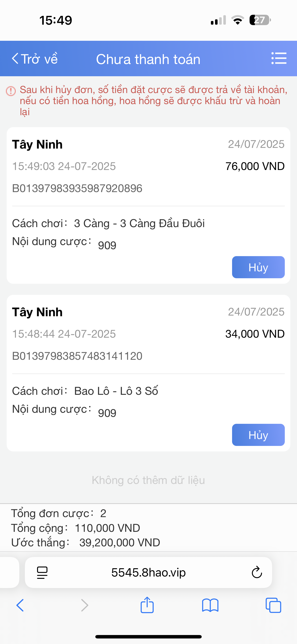Open the list menu icon in header
This screenshot has height=644, width=297.
279,58
